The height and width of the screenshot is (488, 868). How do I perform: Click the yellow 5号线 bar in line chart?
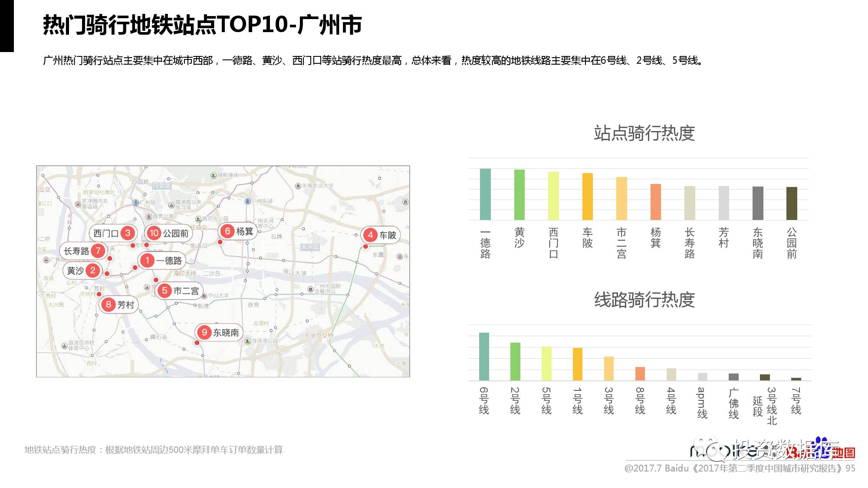[546, 364]
